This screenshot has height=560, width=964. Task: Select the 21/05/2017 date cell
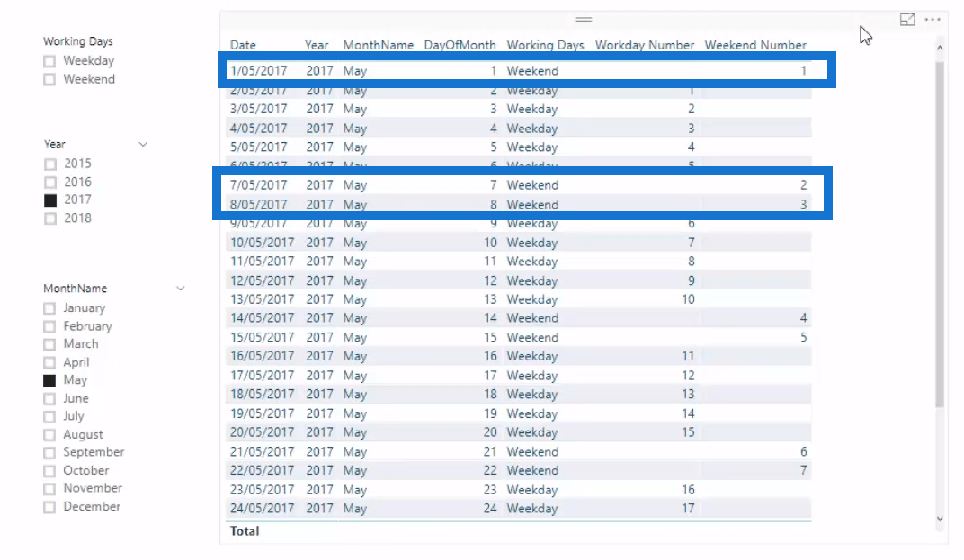click(x=262, y=452)
